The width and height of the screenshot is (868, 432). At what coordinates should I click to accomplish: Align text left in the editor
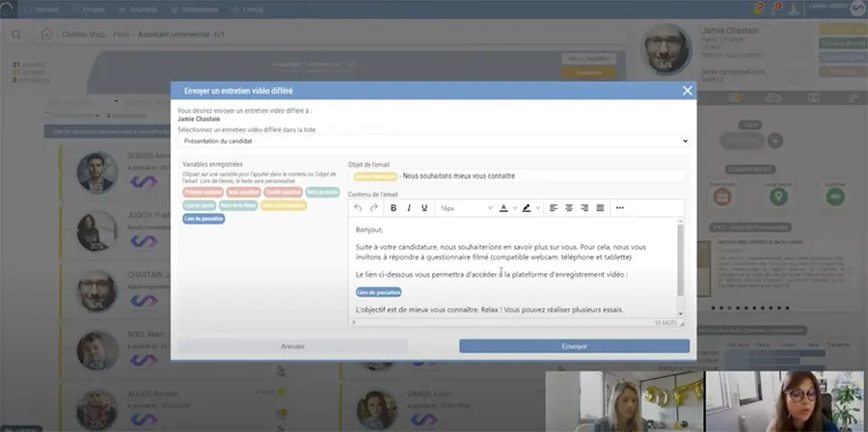tap(554, 208)
